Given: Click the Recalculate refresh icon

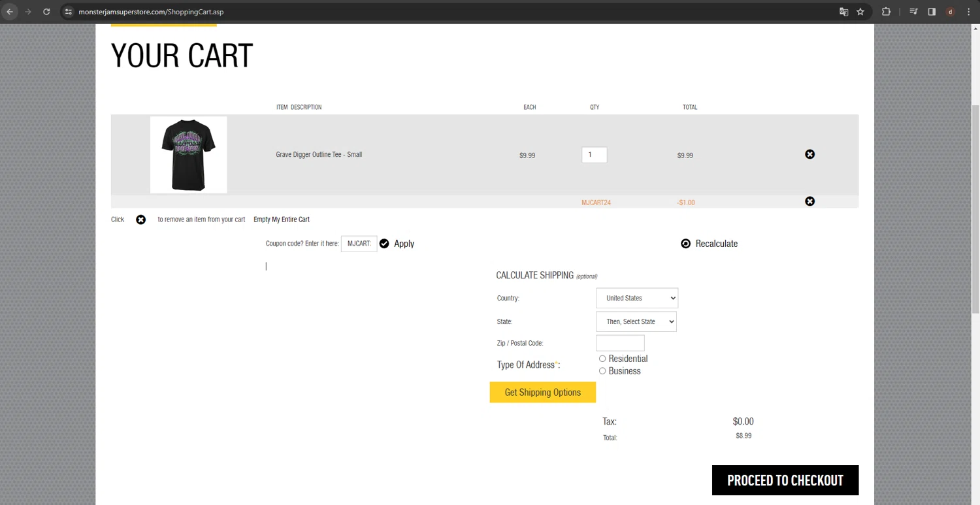Looking at the screenshot, I should coord(685,244).
